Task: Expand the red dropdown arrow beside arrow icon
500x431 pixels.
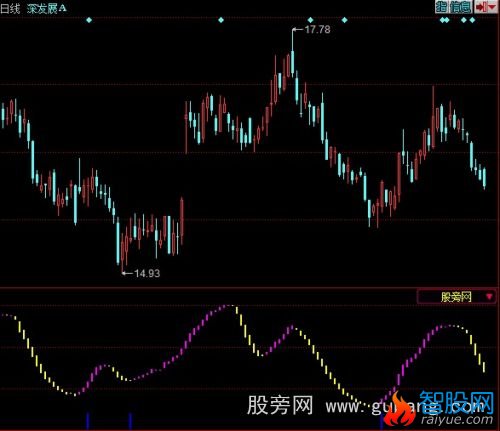Action: tap(492, 7)
